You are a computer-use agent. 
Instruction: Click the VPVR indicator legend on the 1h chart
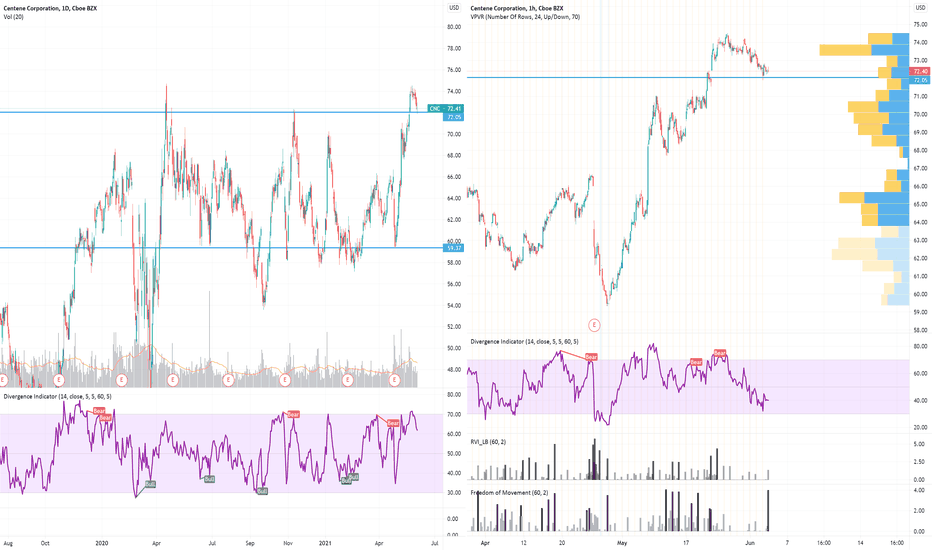[525, 17]
